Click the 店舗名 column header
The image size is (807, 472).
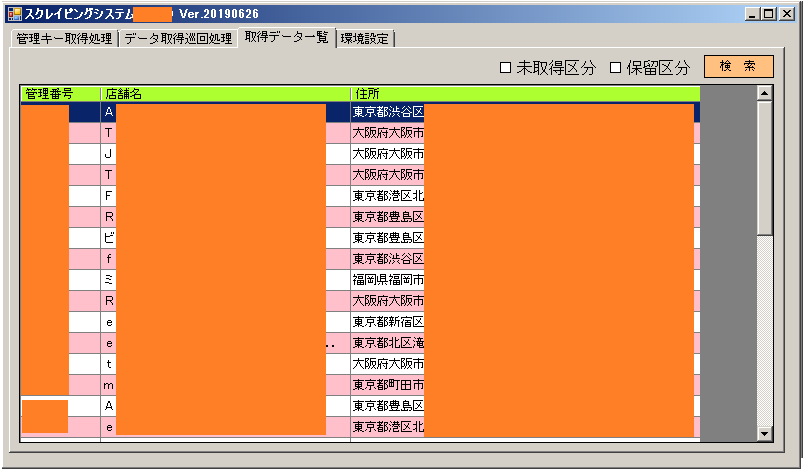coord(225,94)
